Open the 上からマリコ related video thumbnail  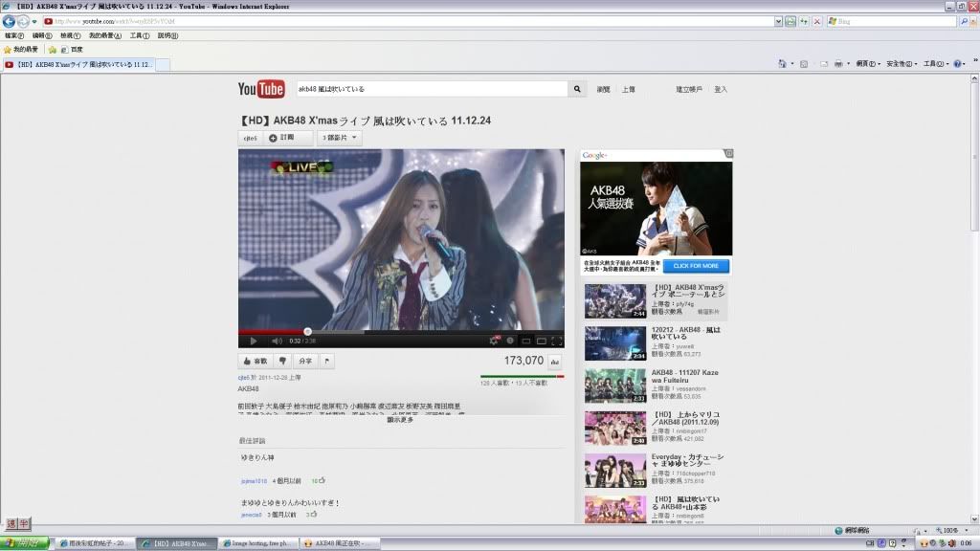pos(614,428)
